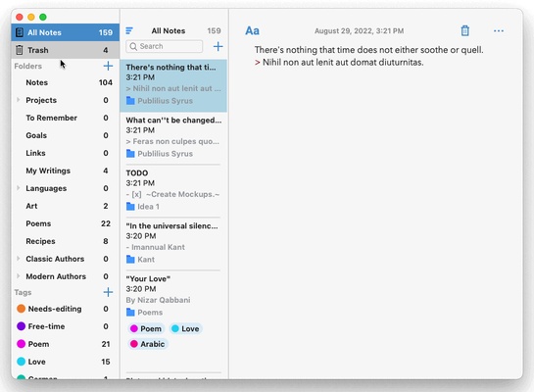Click the All Notes list title
The image size is (534, 392).
[x=169, y=30]
